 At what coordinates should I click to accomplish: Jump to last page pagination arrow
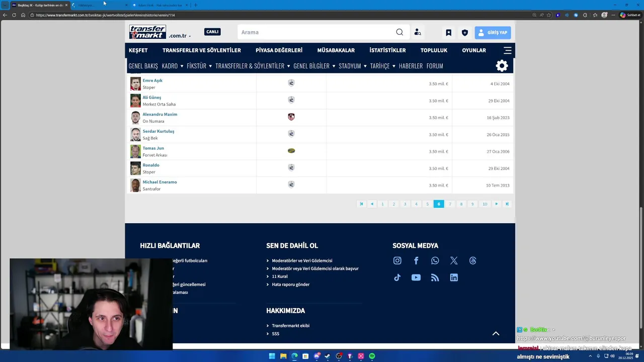[507, 204]
